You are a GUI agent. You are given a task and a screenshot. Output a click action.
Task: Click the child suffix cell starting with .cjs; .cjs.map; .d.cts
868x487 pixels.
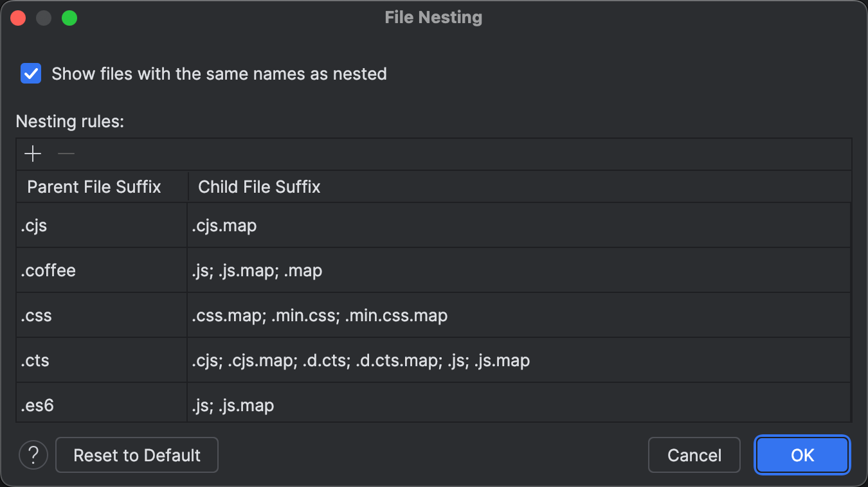click(520, 360)
